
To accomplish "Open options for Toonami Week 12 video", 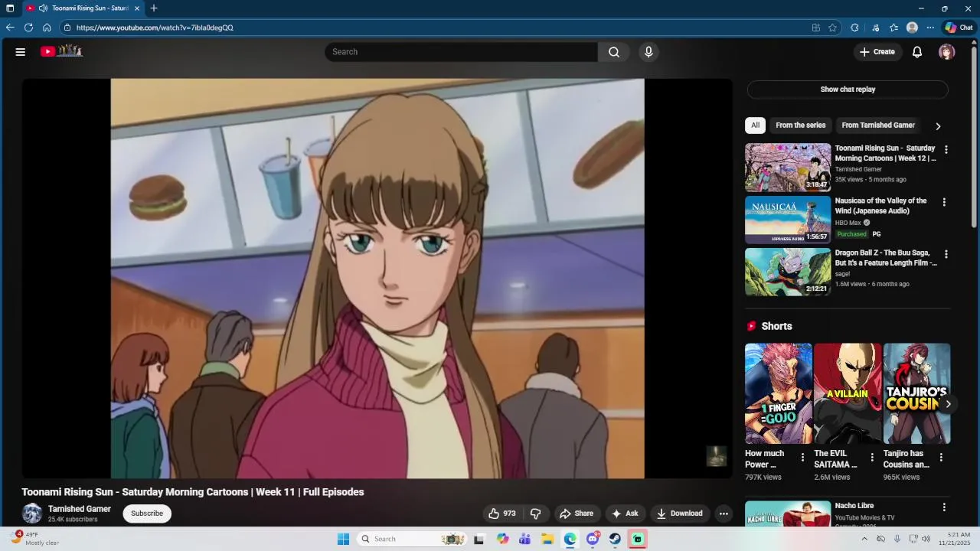I will 946,150.
